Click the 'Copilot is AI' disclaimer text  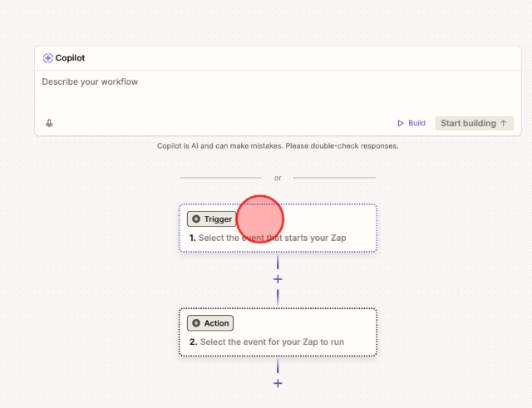(x=278, y=146)
